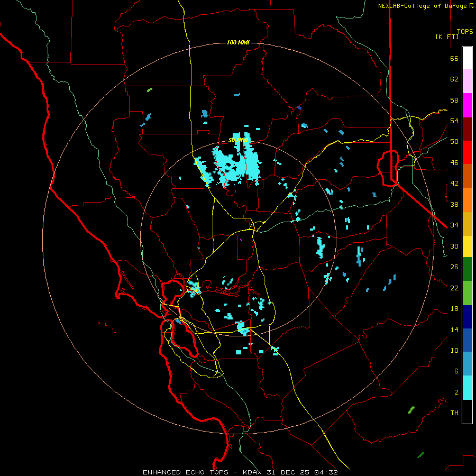Click the 100 NMI range ring label
Screen dimensions: 476x476
pyautogui.click(x=238, y=42)
